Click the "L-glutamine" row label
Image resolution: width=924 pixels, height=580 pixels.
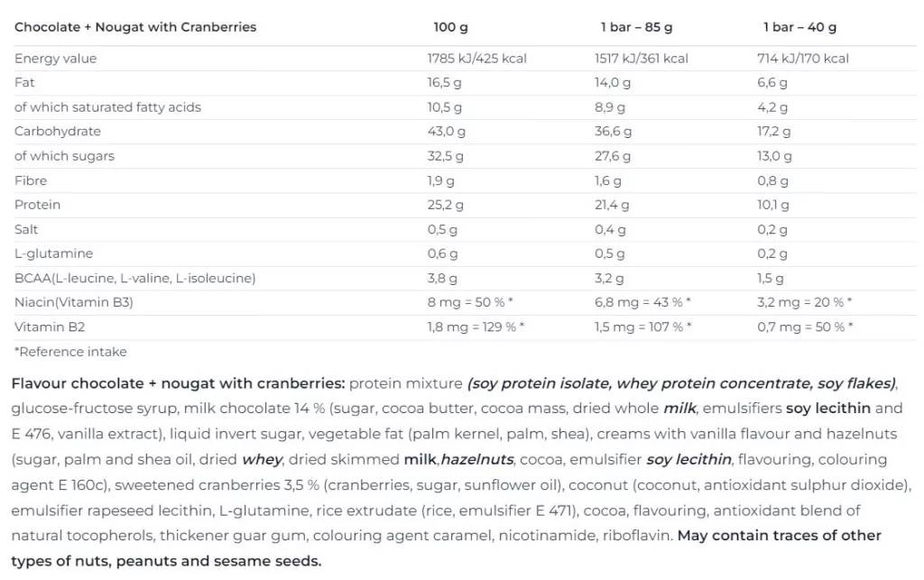(x=53, y=253)
